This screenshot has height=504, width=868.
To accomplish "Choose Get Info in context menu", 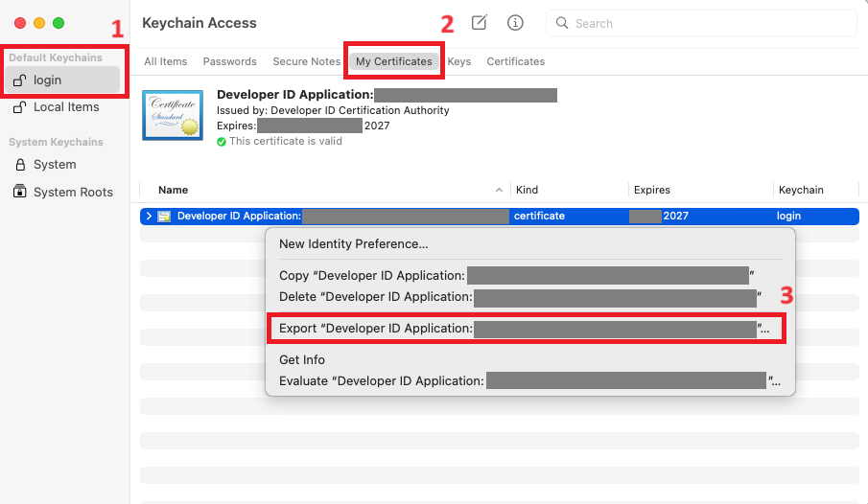I will click(529, 359).
